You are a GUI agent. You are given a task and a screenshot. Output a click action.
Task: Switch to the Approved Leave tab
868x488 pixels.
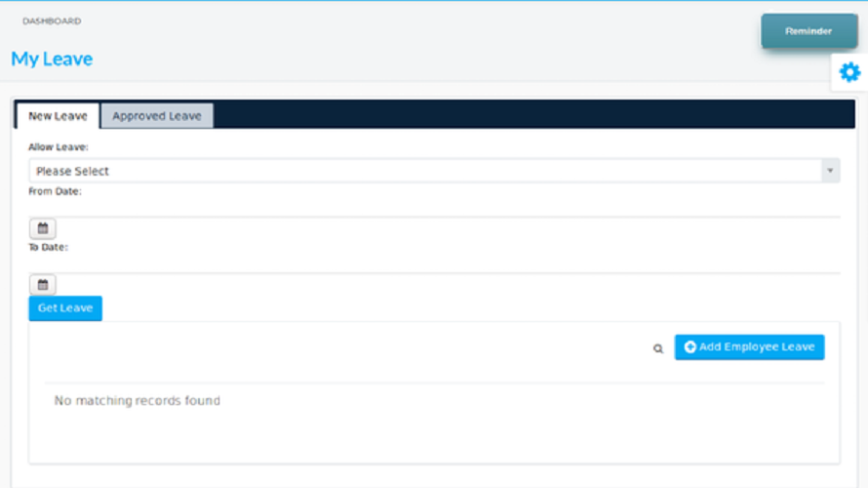pos(157,116)
